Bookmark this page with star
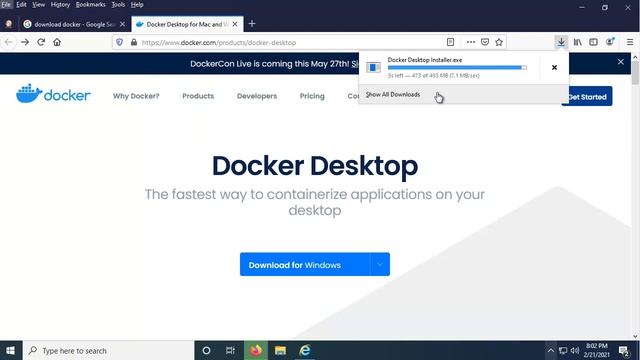640x360 pixels. pos(499,42)
